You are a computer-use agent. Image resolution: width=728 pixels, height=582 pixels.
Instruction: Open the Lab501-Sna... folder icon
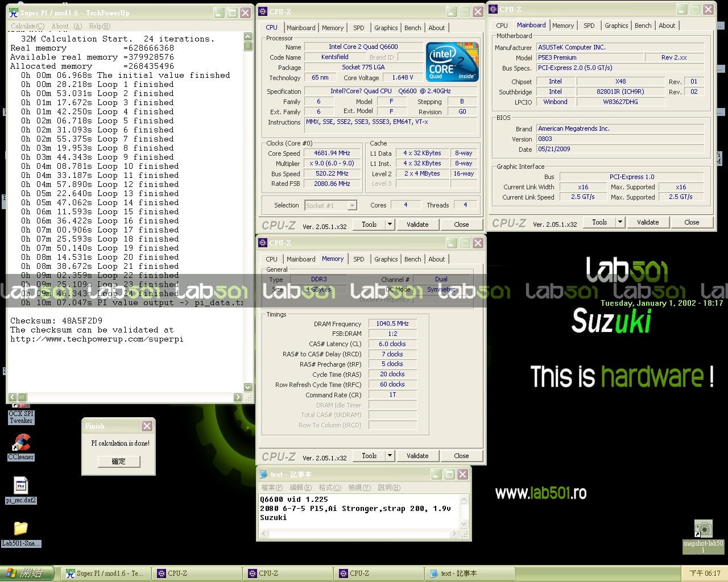(x=21, y=534)
